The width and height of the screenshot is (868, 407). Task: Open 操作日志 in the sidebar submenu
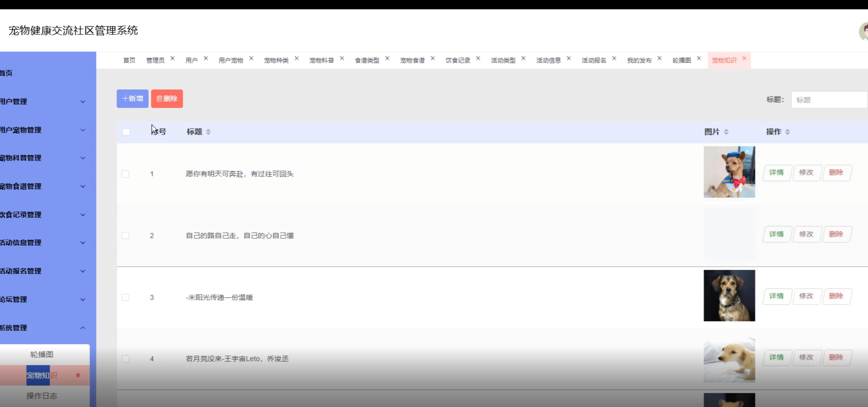coord(42,396)
